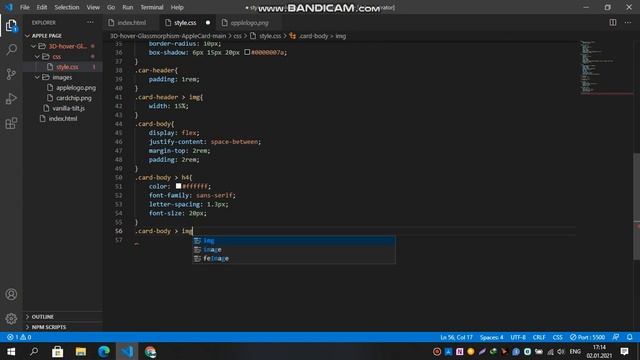Open Windows Start menu
The width and height of the screenshot is (640, 360).
click(11, 351)
